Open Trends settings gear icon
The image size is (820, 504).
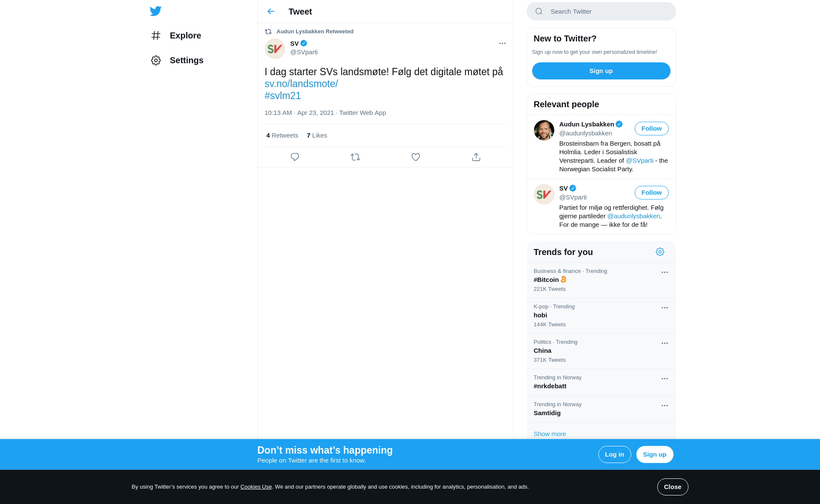pos(660,252)
